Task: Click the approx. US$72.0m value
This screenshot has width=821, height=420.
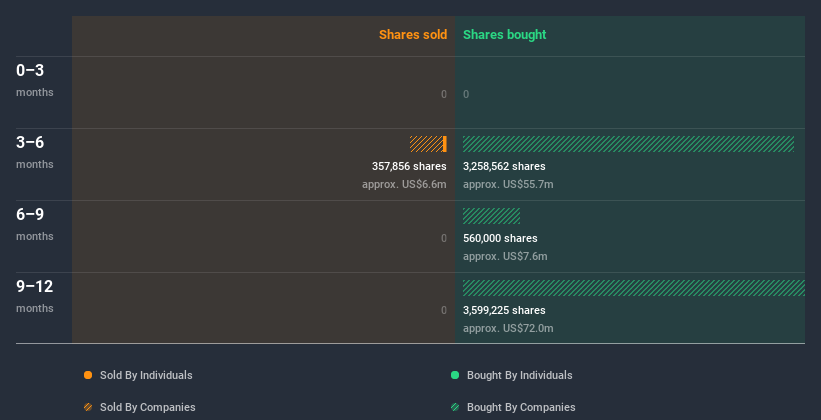Action: pyautogui.click(x=508, y=328)
